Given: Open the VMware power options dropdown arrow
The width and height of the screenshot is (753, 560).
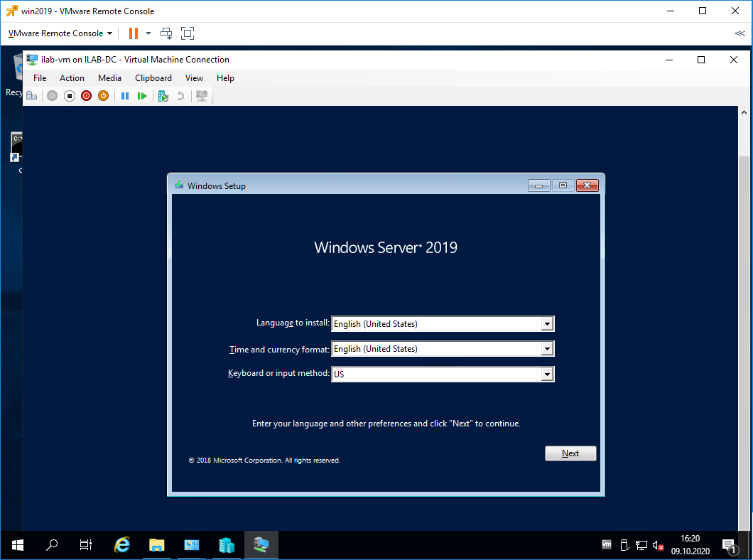Looking at the screenshot, I should click(148, 33).
